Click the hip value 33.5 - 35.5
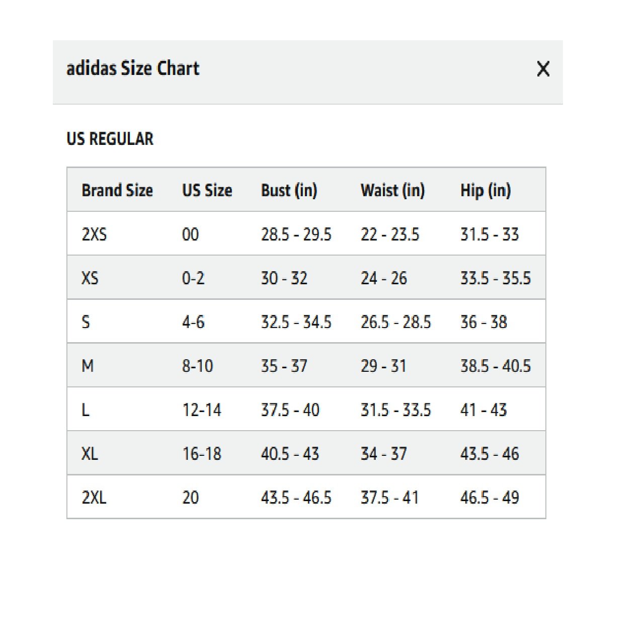The image size is (644, 644). 496,278
